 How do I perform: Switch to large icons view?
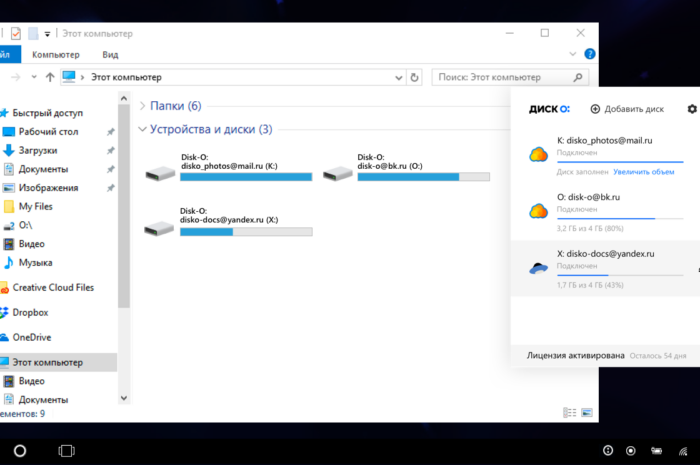587,413
